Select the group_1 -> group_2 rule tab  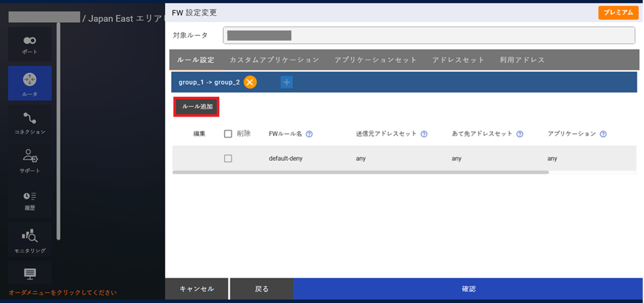coord(209,82)
